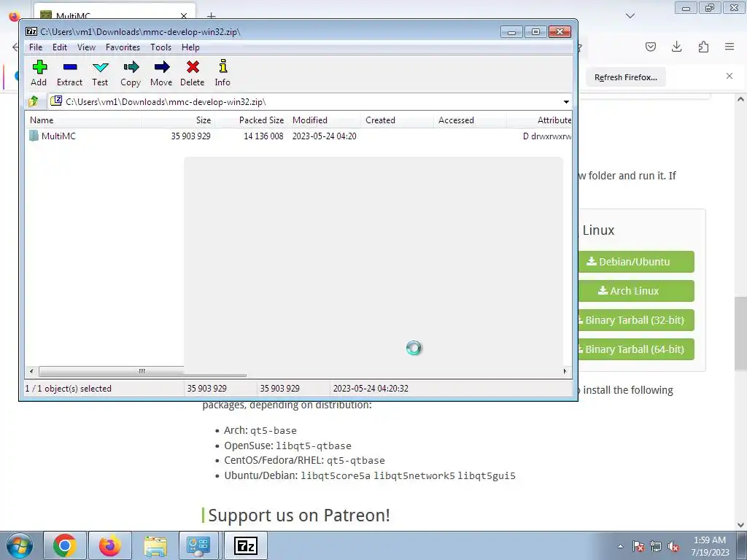
Task: Extract the archive with Extract icon
Action: (69, 73)
